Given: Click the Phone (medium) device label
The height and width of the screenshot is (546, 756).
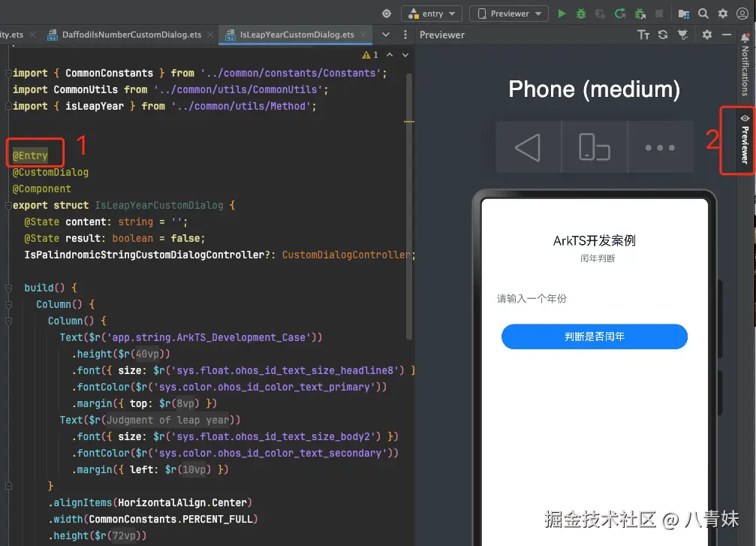Looking at the screenshot, I should pos(594,89).
